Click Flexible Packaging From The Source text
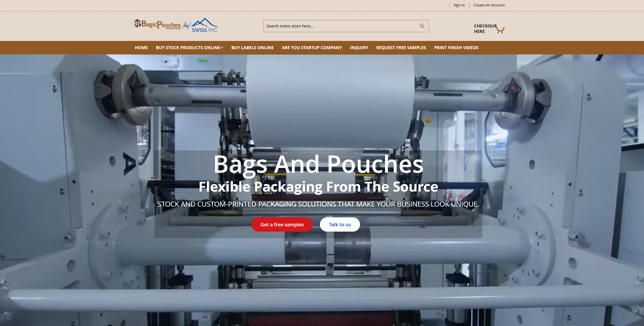644x326 pixels. pos(318,187)
